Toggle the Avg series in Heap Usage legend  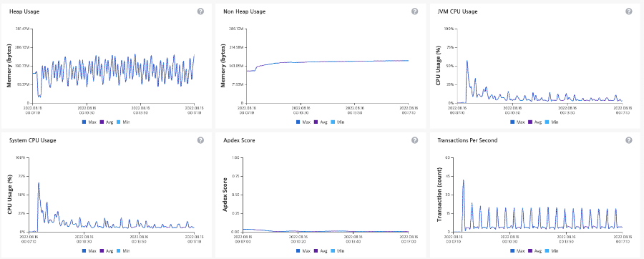pos(107,122)
